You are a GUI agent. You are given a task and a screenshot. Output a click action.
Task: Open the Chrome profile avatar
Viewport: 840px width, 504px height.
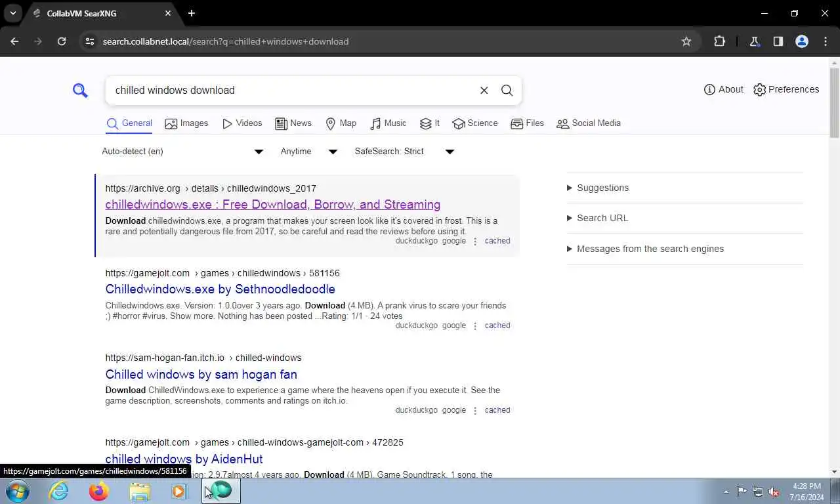click(x=801, y=41)
